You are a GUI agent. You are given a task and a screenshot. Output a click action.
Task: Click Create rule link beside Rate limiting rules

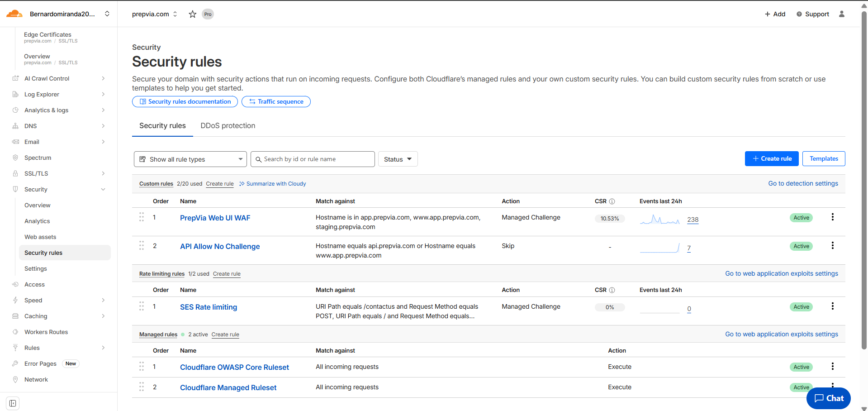[227, 274]
